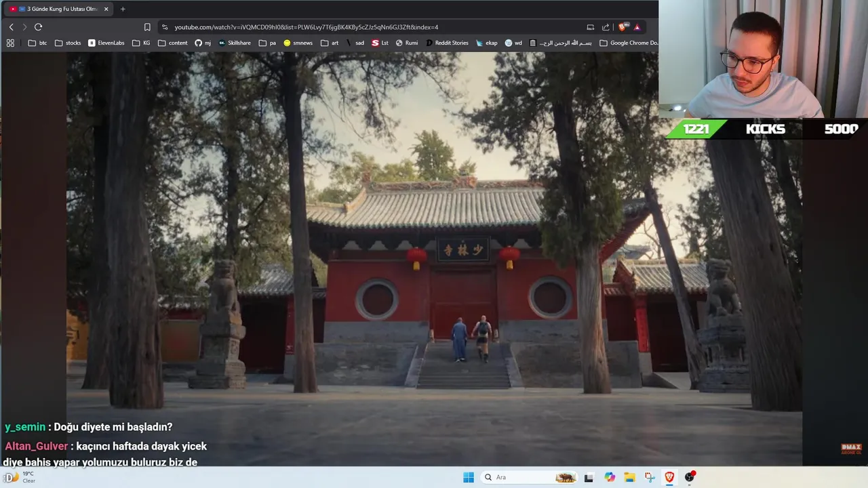Screen dimensions: 868x488
Task: Open the apps grid in bookmarks bar
Action: pos(10,43)
